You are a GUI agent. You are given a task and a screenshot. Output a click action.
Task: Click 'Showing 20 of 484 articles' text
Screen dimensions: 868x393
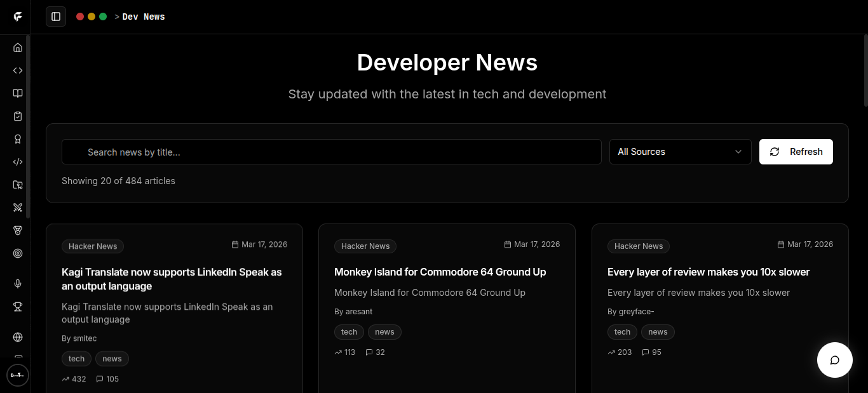click(x=118, y=181)
